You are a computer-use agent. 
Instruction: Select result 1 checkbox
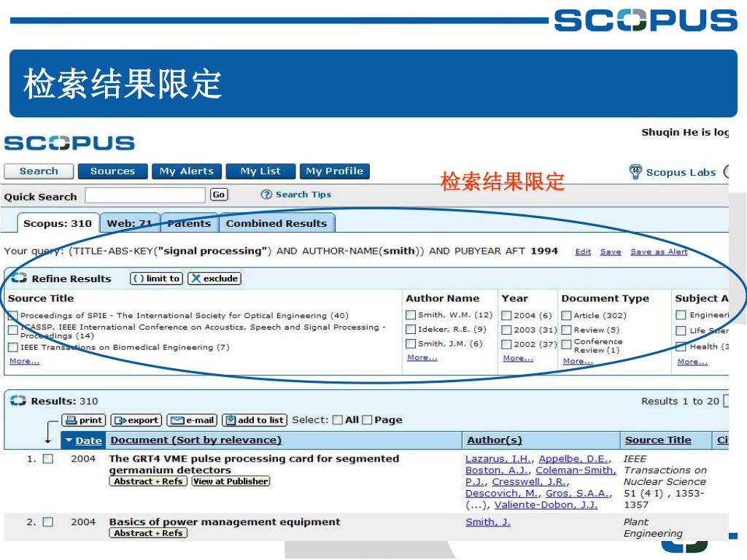coord(48,459)
